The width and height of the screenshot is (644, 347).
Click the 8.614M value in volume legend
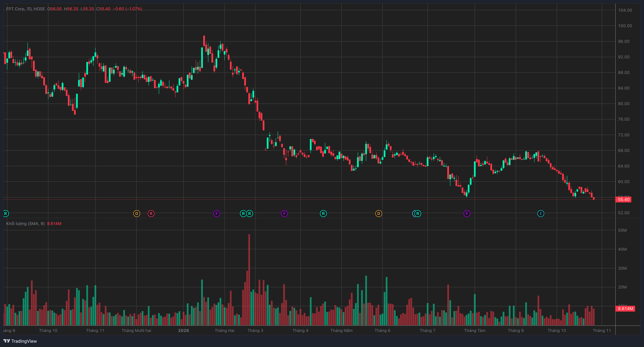click(x=54, y=224)
